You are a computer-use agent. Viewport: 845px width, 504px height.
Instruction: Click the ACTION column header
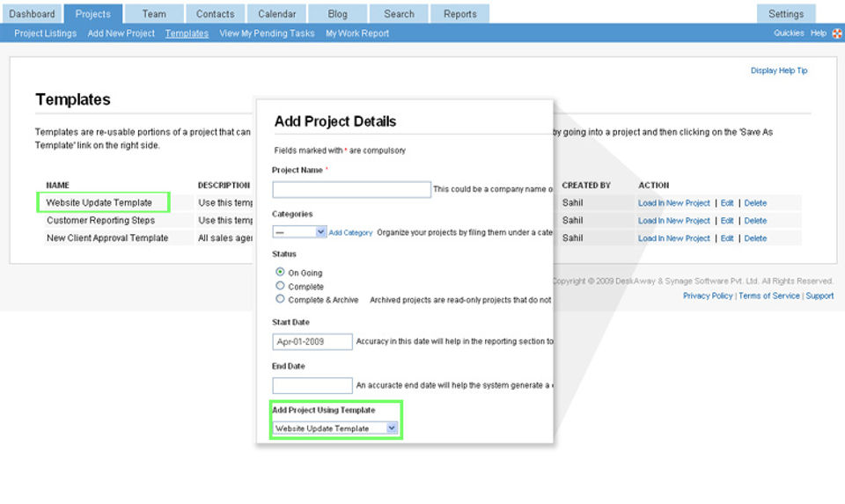pyautogui.click(x=654, y=186)
